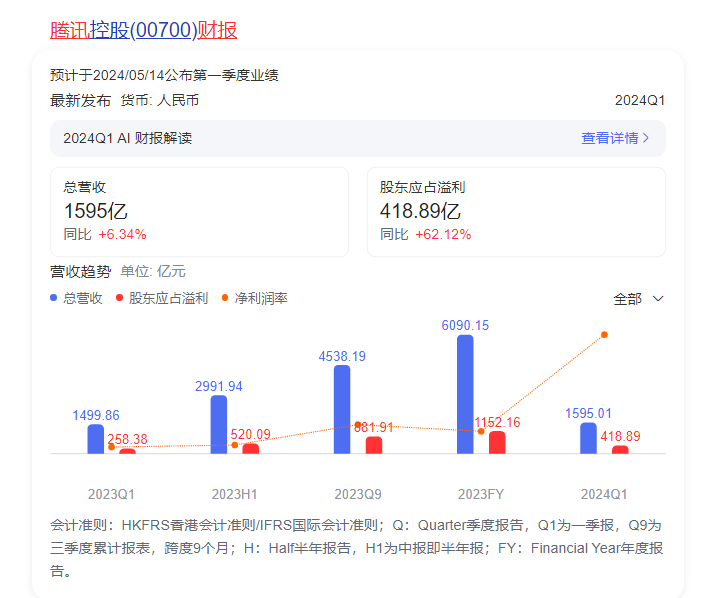
Task: Click the 418.89 red value label in chart
Action: [x=620, y=436]
